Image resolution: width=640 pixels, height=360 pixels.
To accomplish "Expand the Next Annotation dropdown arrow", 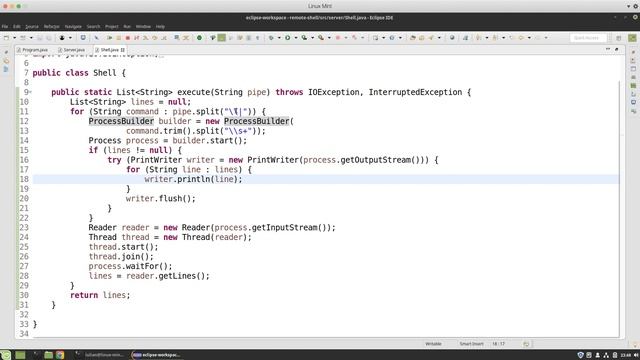I will coord(487,38).
